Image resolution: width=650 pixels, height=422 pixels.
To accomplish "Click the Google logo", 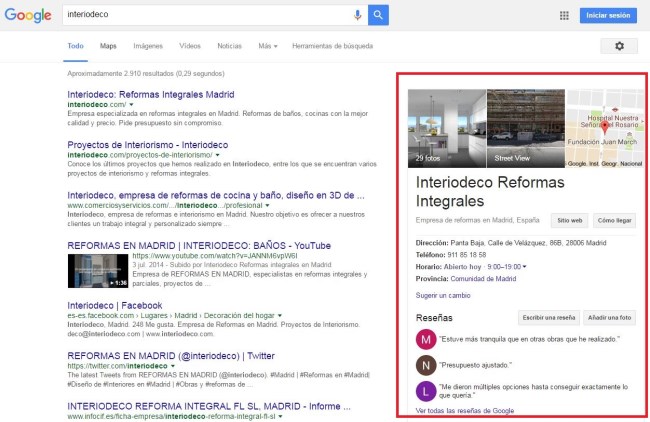I will coord(28,15).
